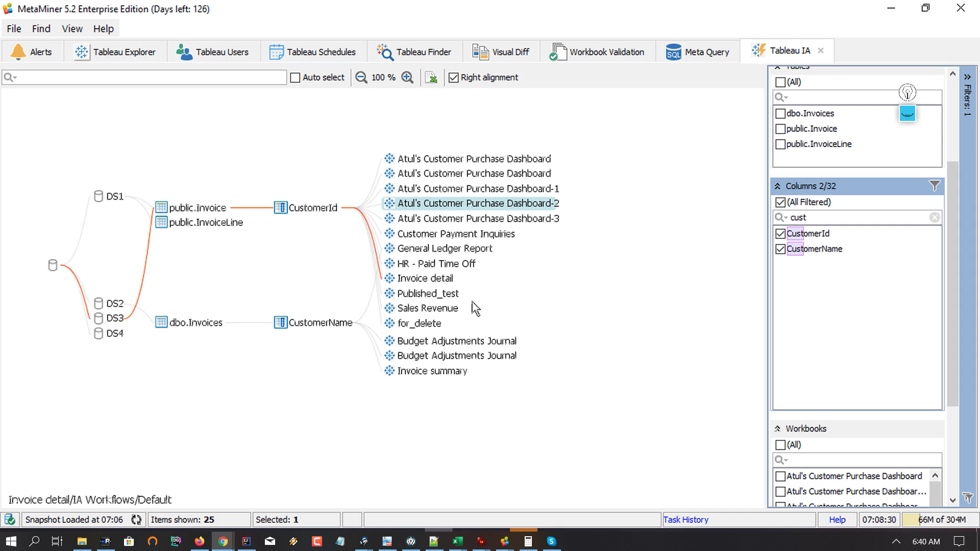Select the DS1 data source node

click(x=109, y=196)
